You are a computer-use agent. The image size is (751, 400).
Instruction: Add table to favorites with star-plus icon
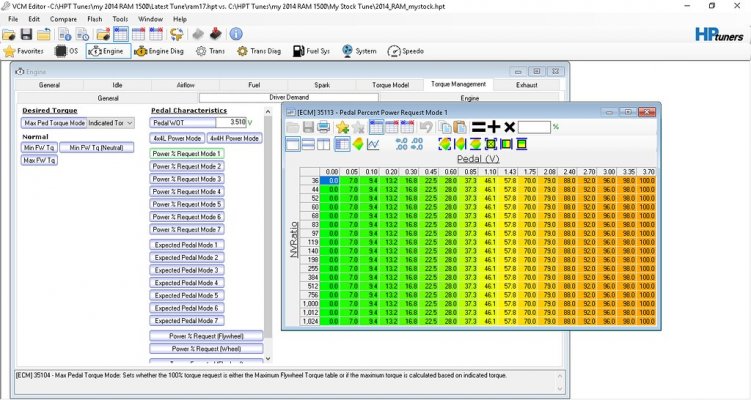tap(342, 127)
